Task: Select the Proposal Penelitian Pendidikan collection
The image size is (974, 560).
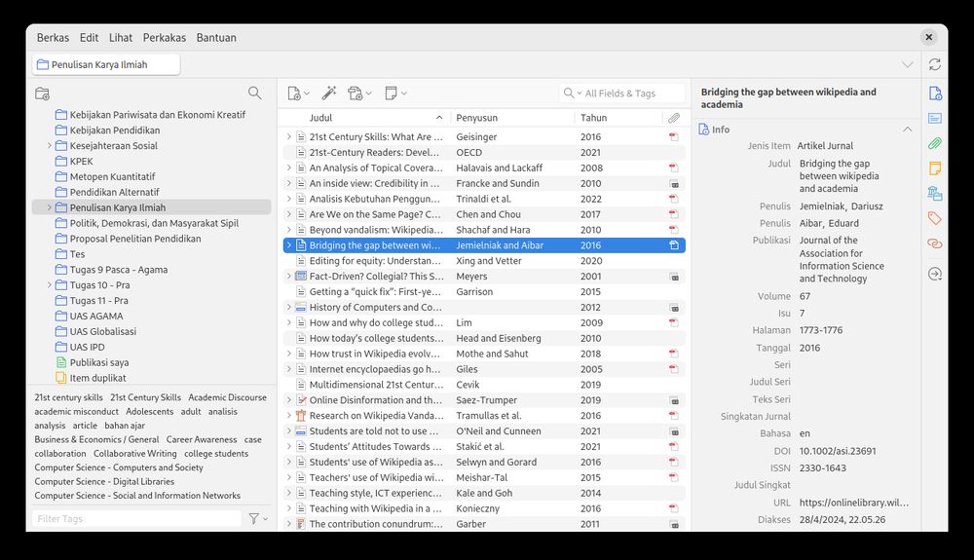Action: click(134, 239)
